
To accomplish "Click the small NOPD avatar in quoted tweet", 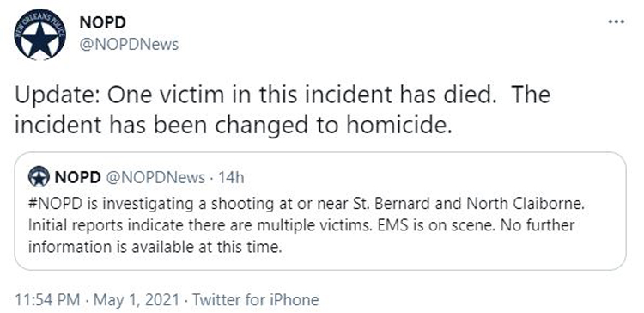I will pos(39,177).
